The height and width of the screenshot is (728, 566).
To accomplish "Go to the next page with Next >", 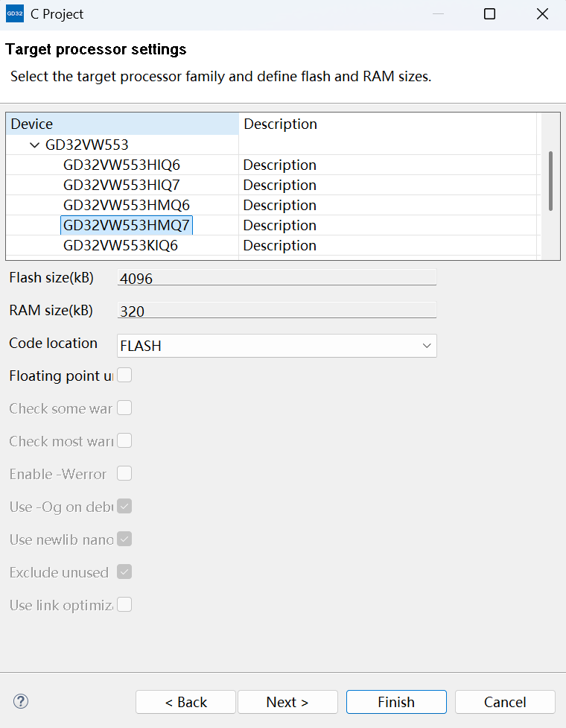I will click(x=287, y=702).
